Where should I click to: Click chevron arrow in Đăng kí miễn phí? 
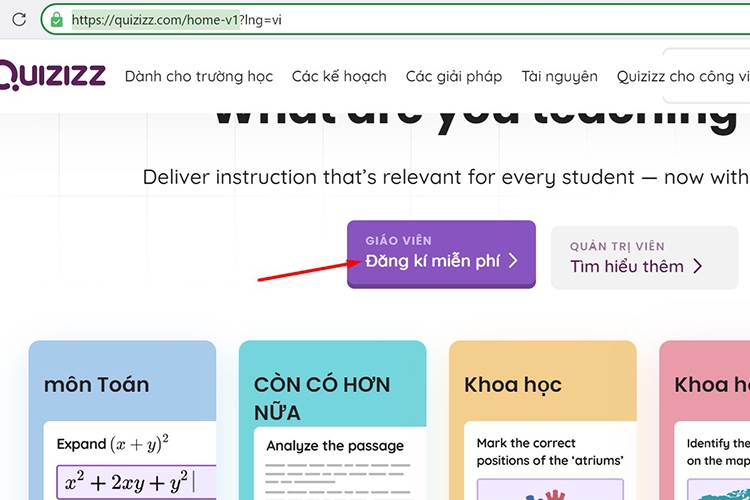[x=513, y=261]
